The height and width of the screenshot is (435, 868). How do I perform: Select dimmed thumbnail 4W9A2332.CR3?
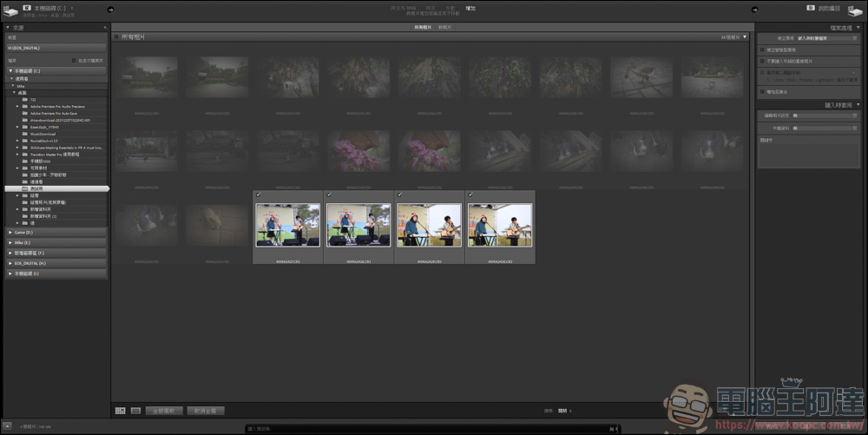147,77
